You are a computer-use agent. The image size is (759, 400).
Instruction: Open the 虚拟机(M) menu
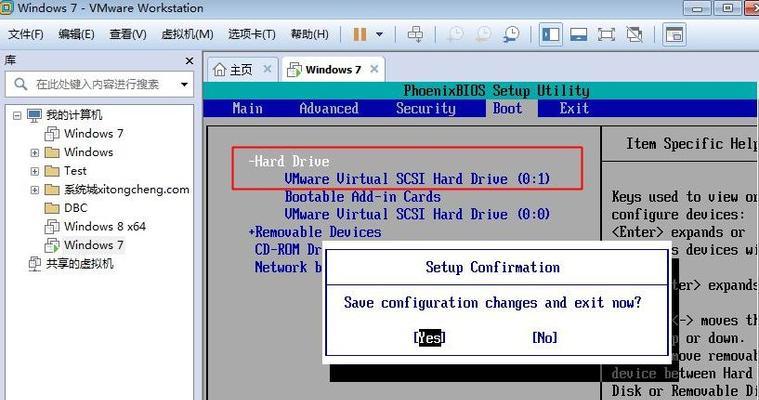pos(187,34)
